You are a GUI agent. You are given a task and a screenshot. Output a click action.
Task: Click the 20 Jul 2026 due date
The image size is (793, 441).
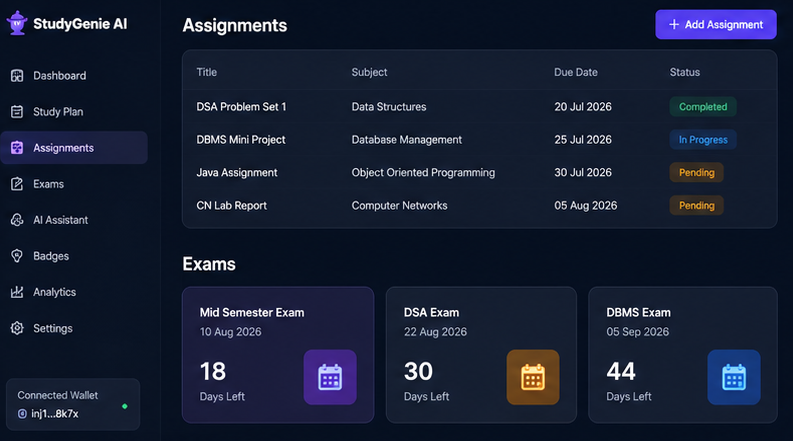click(583, 107)
